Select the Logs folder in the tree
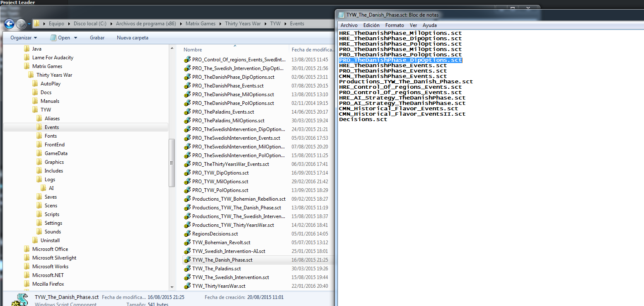Screen dimensions: 644x306 pos(50,180)
